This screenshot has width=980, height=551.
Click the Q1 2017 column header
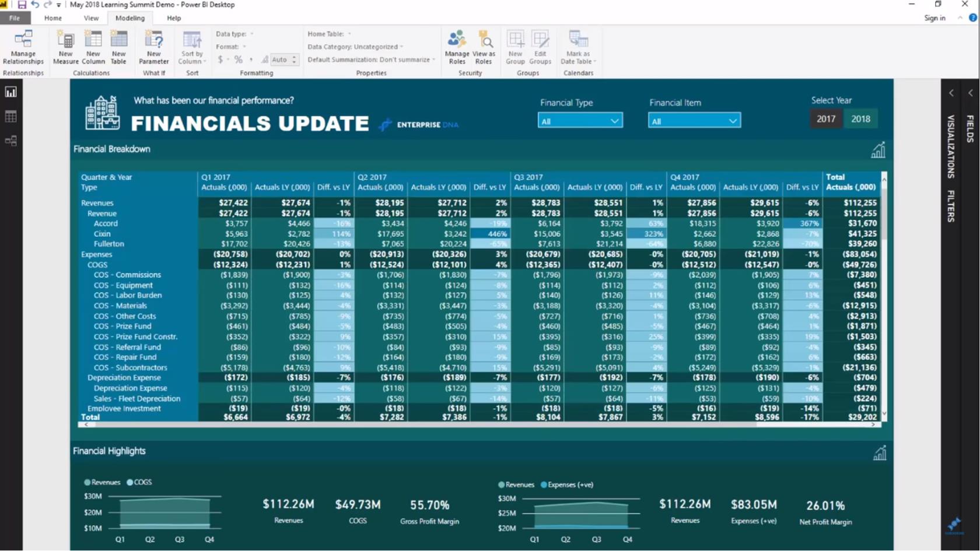pos(216,177)
